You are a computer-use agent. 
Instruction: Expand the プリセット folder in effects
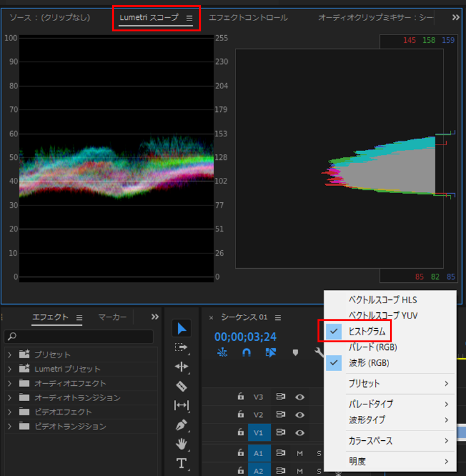coord(10,354)
